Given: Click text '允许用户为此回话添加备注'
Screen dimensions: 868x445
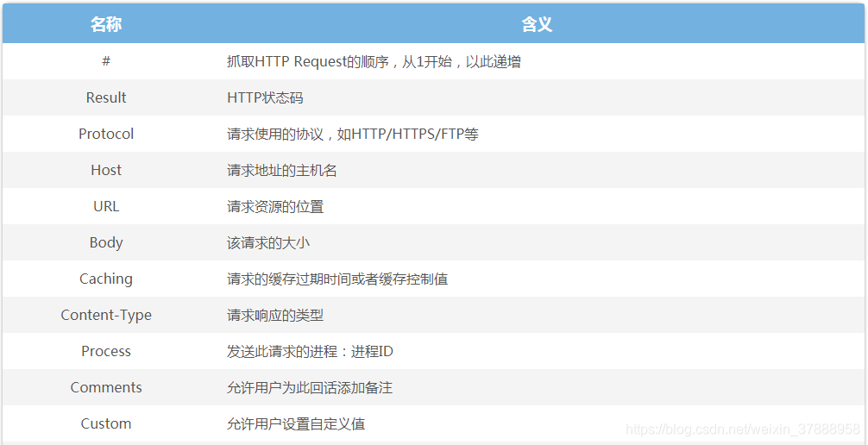Looking at the screenshot, I should coord(310,388).
